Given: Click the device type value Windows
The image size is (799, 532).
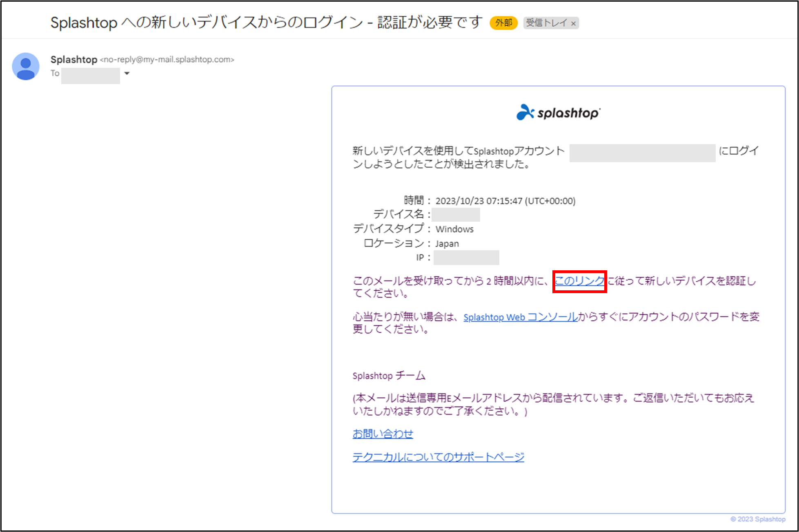Looking at the screenshot, I should [454, 229].
